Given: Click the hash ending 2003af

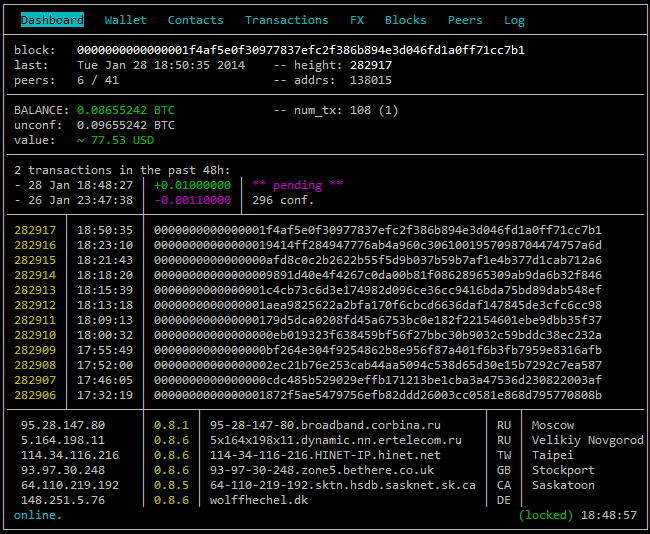Looking at the screenshot, I should click(x=378, y=380).
